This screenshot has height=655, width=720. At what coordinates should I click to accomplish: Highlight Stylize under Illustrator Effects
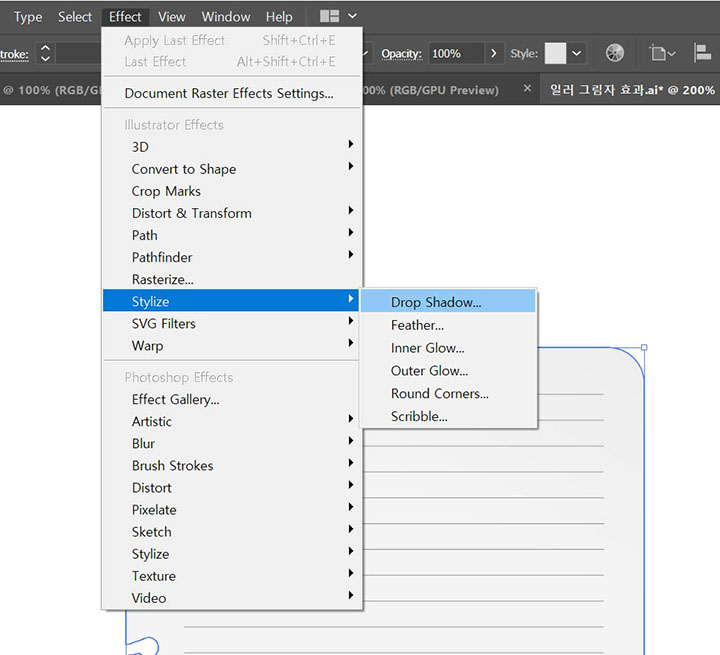[232, 301]
